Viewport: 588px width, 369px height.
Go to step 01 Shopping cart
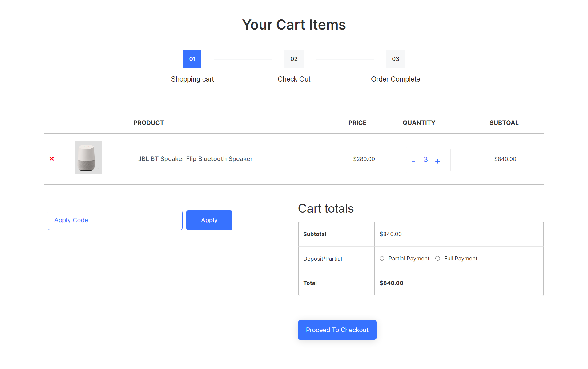192,59
